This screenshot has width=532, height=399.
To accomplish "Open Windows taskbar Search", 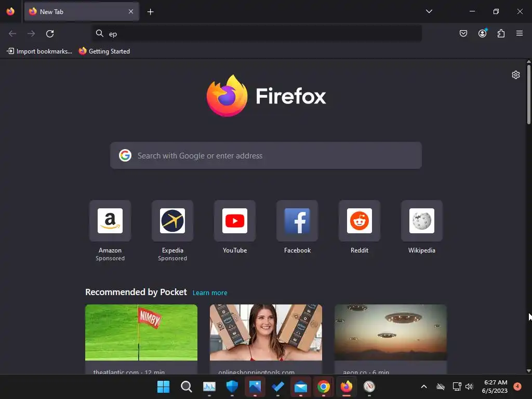I will pos(187,387).
